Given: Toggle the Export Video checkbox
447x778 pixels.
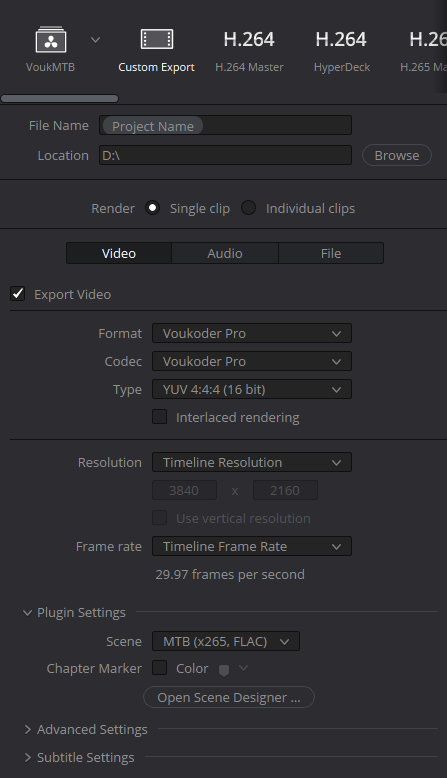Looking at the screenshot, I should [18, 294].
